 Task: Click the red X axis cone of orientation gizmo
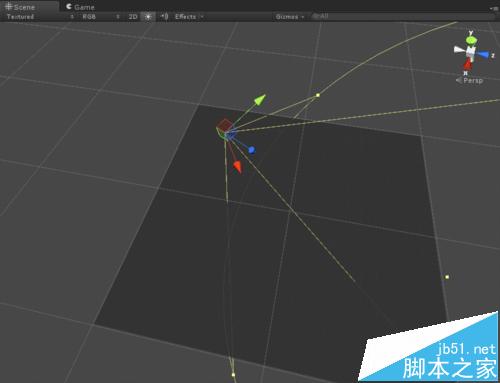point(468,65)
